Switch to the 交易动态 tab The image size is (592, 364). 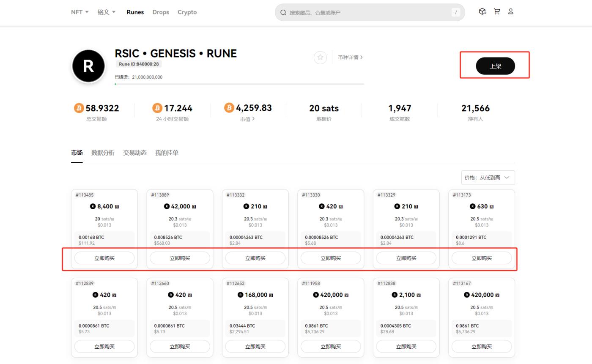click(x=134, y=153)
